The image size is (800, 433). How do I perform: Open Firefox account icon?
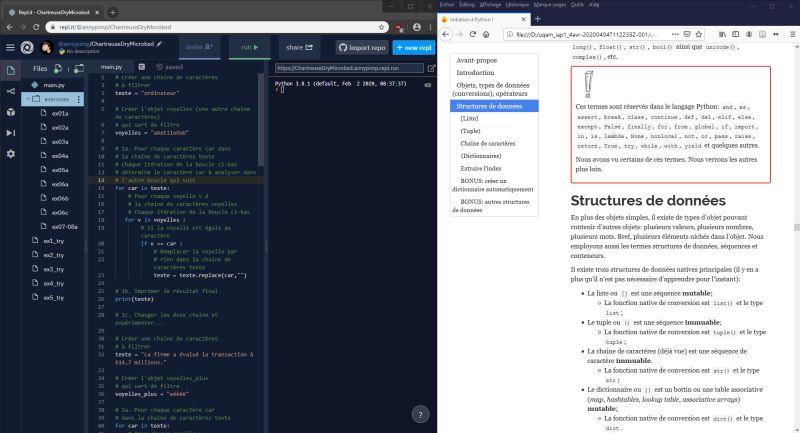point(749,34)
